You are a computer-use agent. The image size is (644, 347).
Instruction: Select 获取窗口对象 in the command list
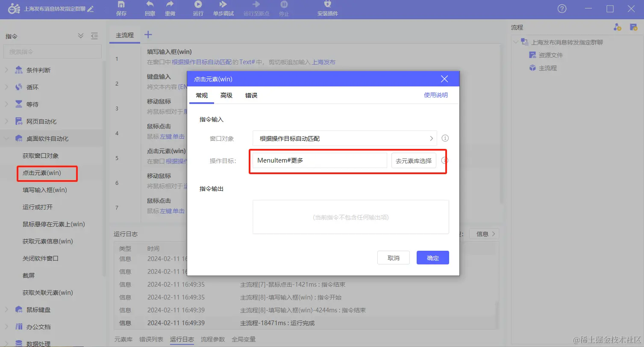(x=41, y=156)
